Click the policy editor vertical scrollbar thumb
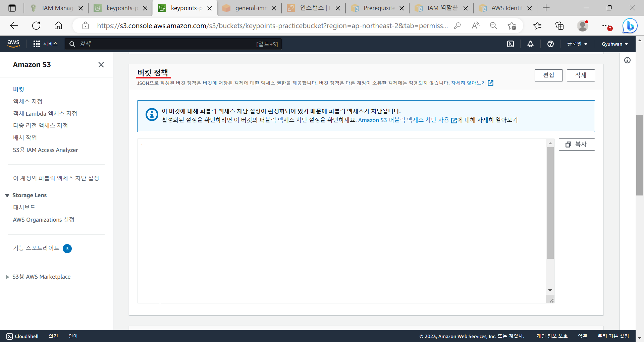644x342 pixels. 550,203
